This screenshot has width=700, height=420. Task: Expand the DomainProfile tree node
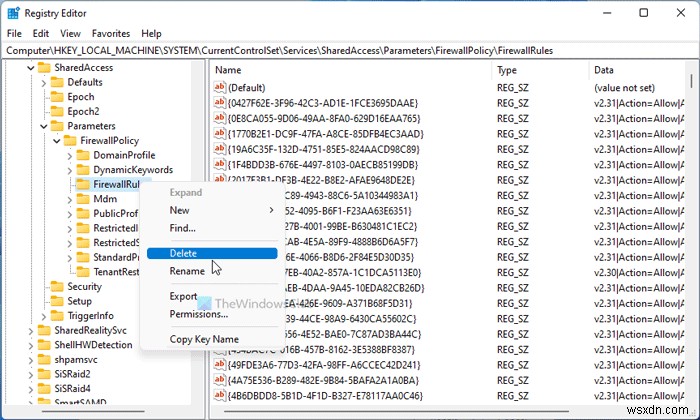click(x=69, y=156)
